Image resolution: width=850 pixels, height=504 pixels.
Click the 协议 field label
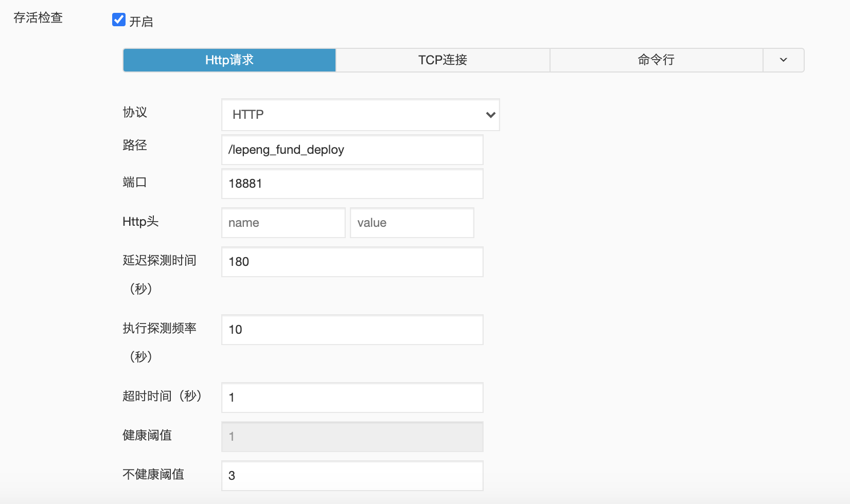coord(135,112)
